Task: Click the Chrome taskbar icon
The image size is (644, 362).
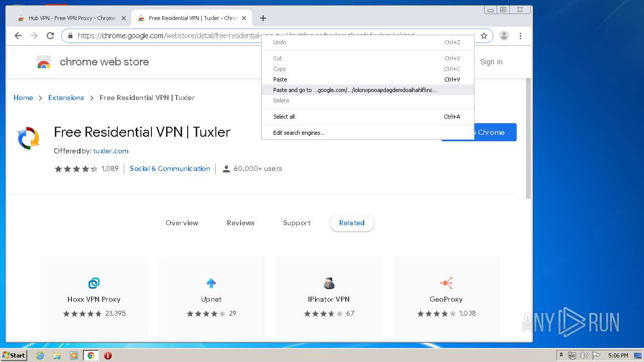Action: pyautogui.click(x=91, y=355)
